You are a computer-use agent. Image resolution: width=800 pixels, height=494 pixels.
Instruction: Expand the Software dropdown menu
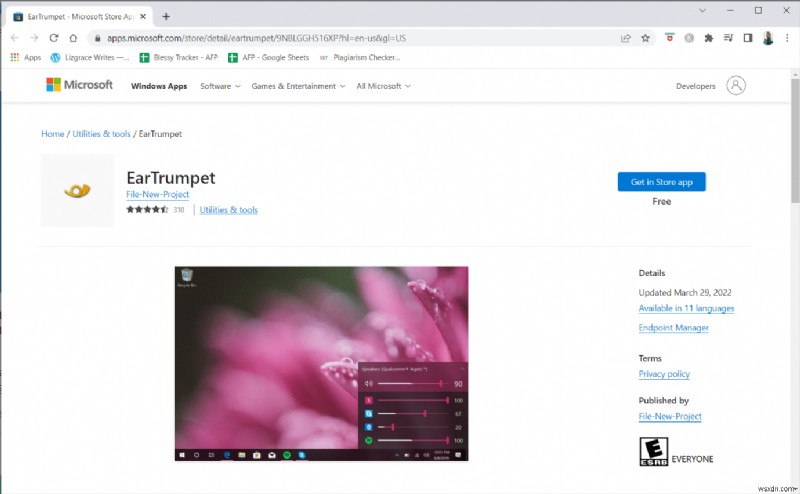pos(220,86)
